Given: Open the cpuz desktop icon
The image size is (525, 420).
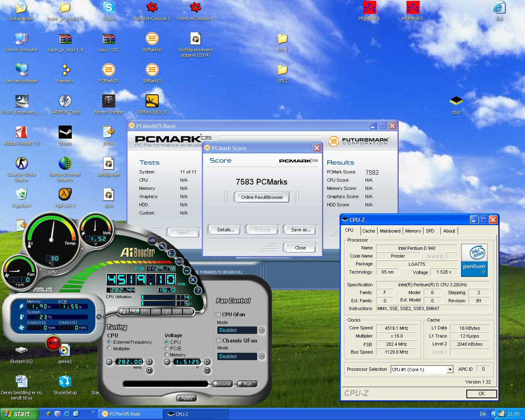Looking at the screenshot, I should tap(456, 105).
